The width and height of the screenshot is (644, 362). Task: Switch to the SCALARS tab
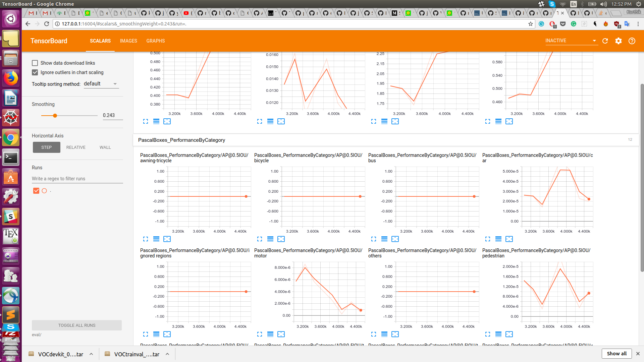pyautogui.click(x=100, y=41)
